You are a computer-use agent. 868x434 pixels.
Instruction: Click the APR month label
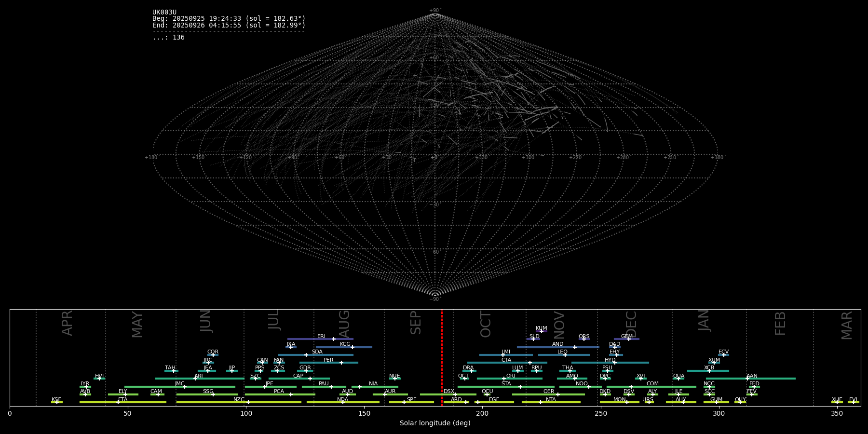[67, 324]
